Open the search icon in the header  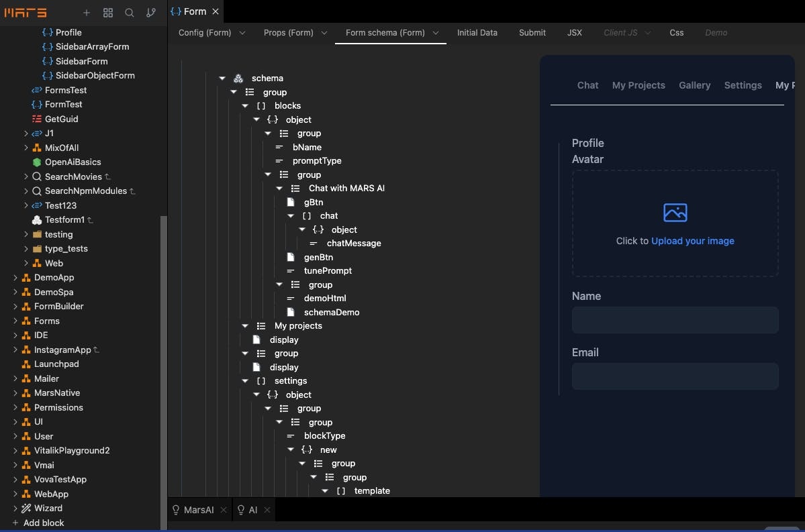tap(129, 12)
